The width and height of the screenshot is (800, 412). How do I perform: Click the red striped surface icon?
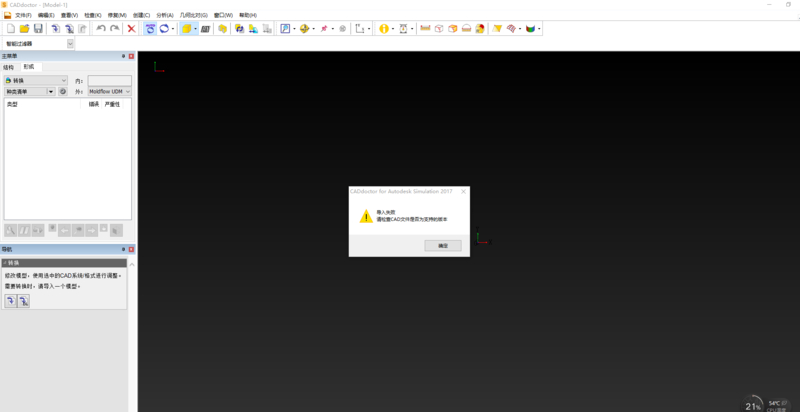click(x=511, y=29)
